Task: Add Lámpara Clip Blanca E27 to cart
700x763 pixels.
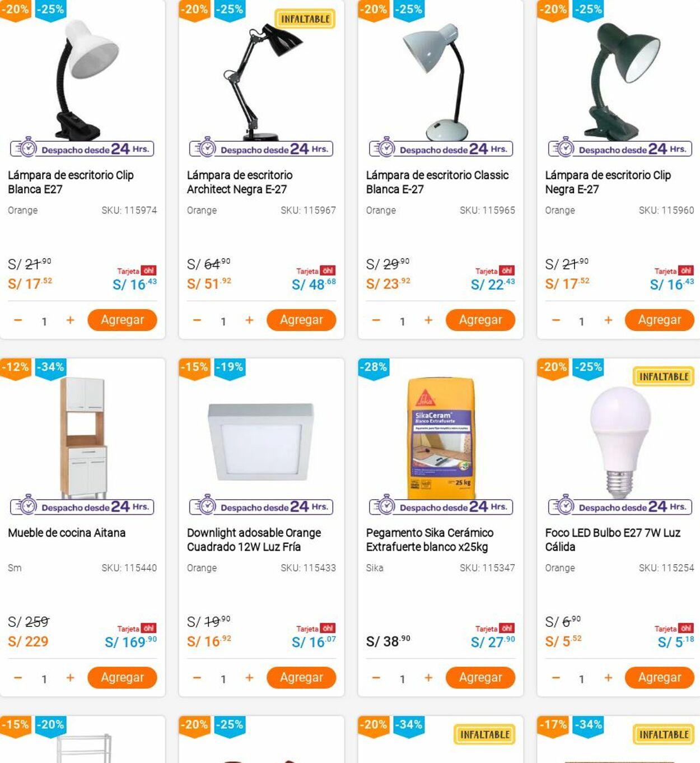Action: click(x=122, y=320)
